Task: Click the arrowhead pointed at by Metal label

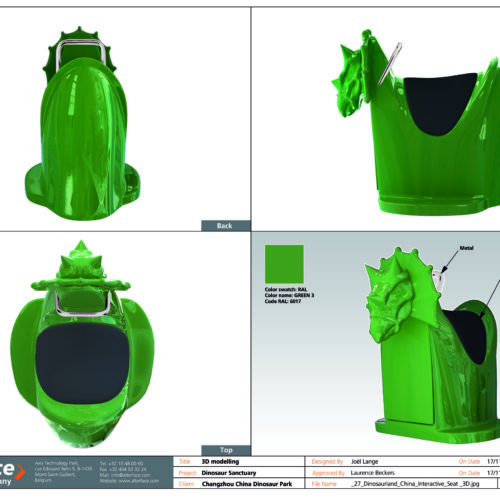Action: coord(444,270)
